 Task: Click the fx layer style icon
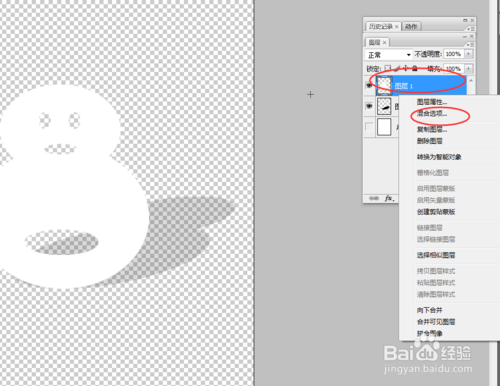389,199
